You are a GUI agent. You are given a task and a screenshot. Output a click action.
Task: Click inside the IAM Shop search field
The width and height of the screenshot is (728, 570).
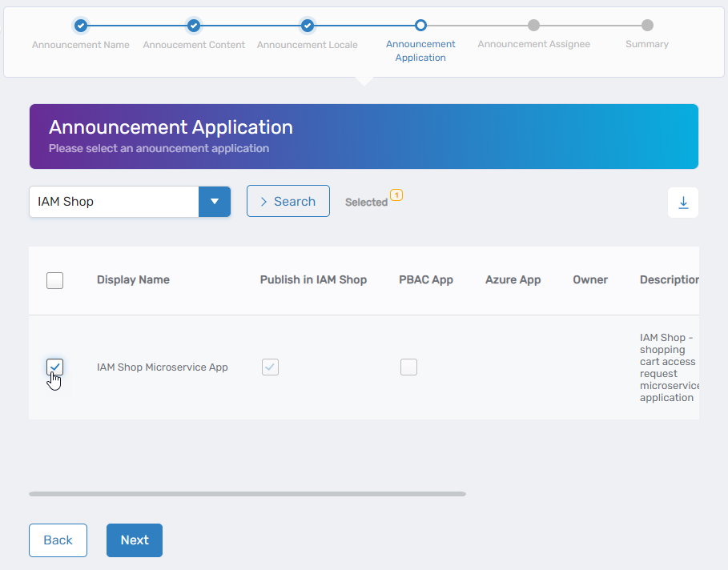(112, 202)
